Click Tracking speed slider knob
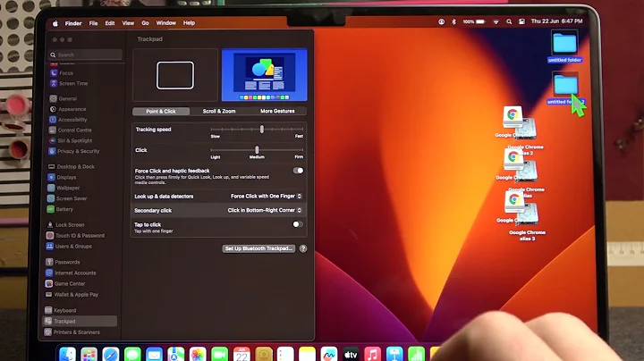644x361 pixels. pyautogui.click(x=261, y=130)
